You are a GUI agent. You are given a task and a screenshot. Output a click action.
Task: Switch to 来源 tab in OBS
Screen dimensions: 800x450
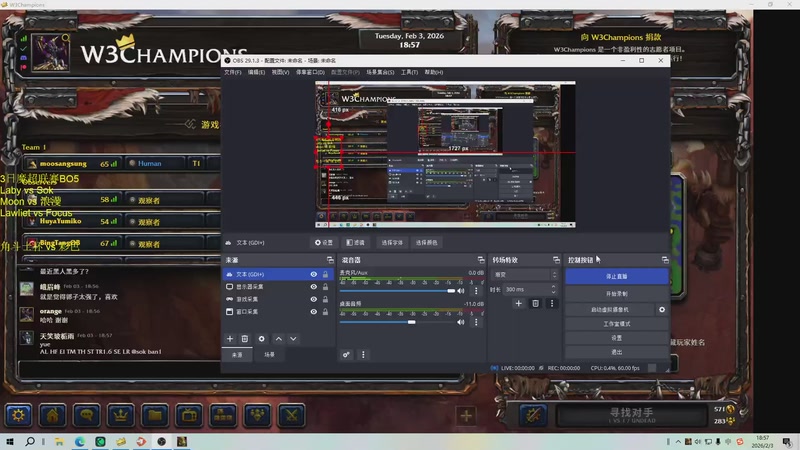coord(237,355)
